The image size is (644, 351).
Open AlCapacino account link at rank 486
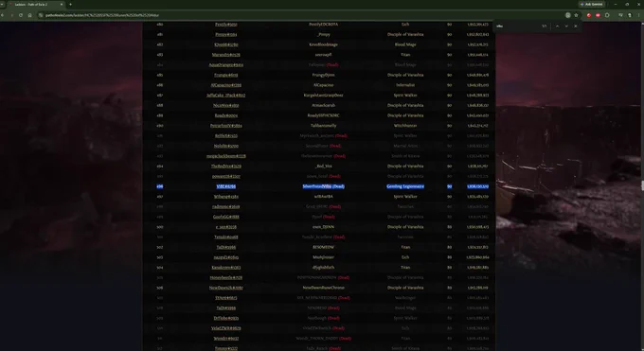coord(226,85)
